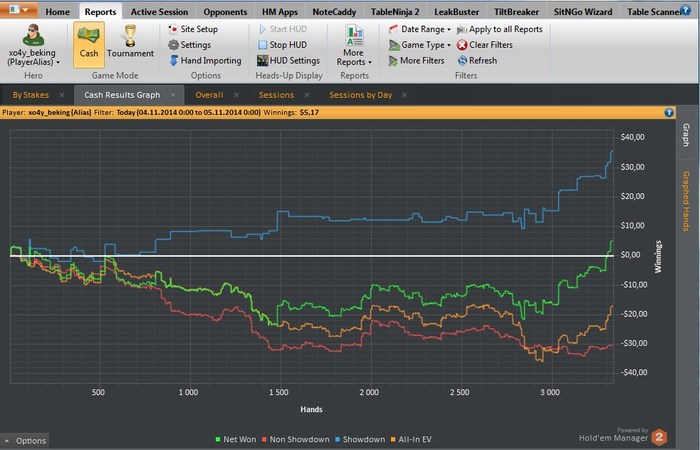This screenshot has height=450, width=700.
Task: Open the Table Scanner tab
Action: [653, 12]
